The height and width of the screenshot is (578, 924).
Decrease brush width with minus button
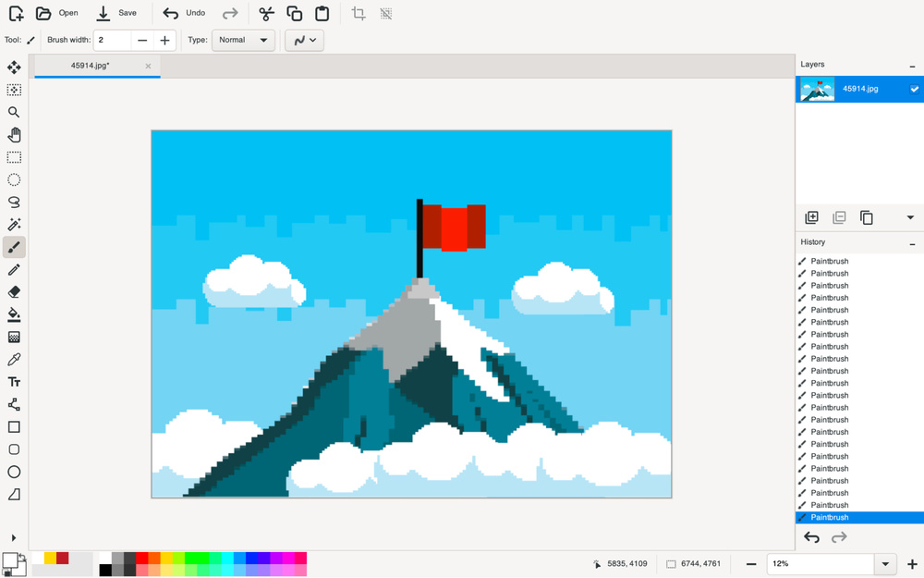click(x=142, y=40)
